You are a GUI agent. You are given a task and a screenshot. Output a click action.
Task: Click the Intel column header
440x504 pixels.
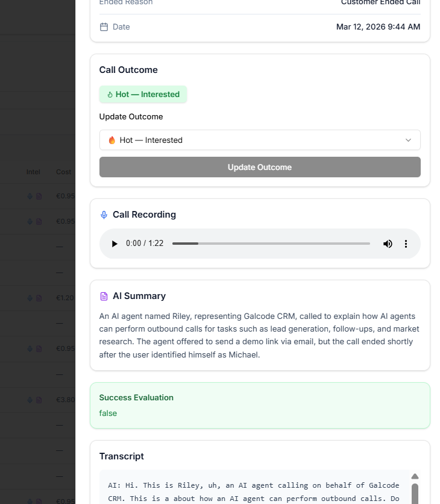[33, 172]
